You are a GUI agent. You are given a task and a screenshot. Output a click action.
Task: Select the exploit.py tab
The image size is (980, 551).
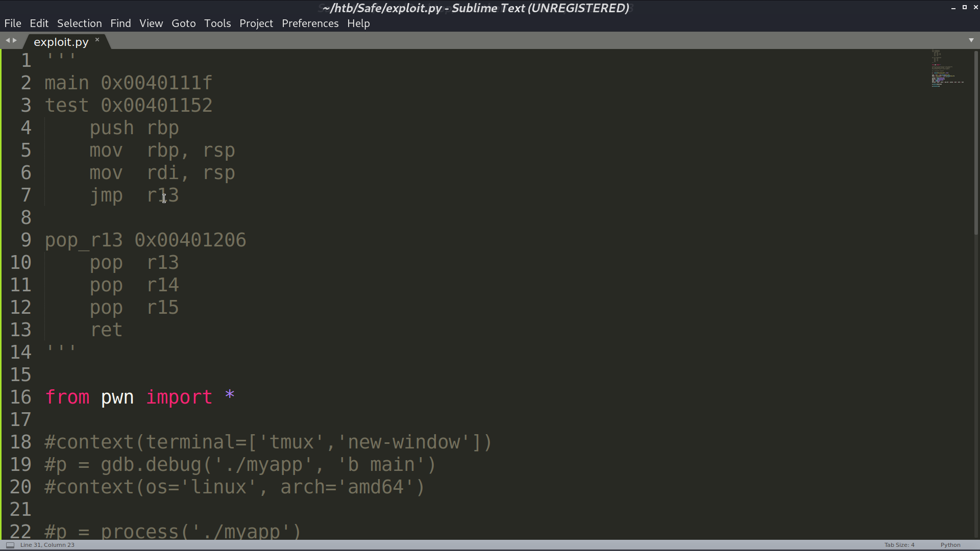[x=61, y=42]
